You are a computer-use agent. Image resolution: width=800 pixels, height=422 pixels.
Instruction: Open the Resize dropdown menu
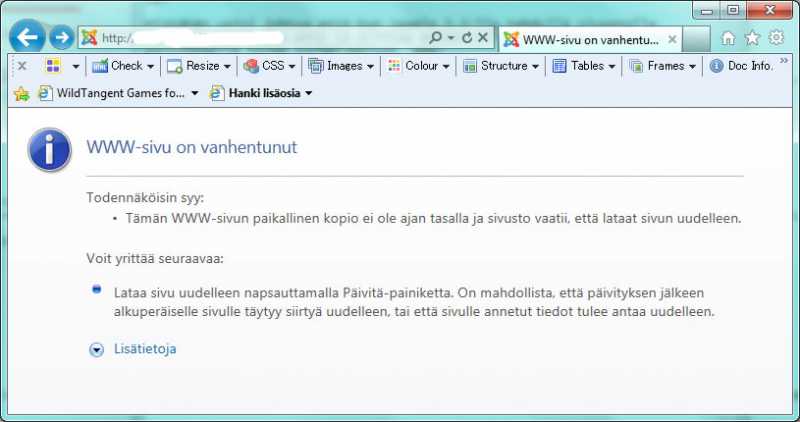click(x=200, y=66)
